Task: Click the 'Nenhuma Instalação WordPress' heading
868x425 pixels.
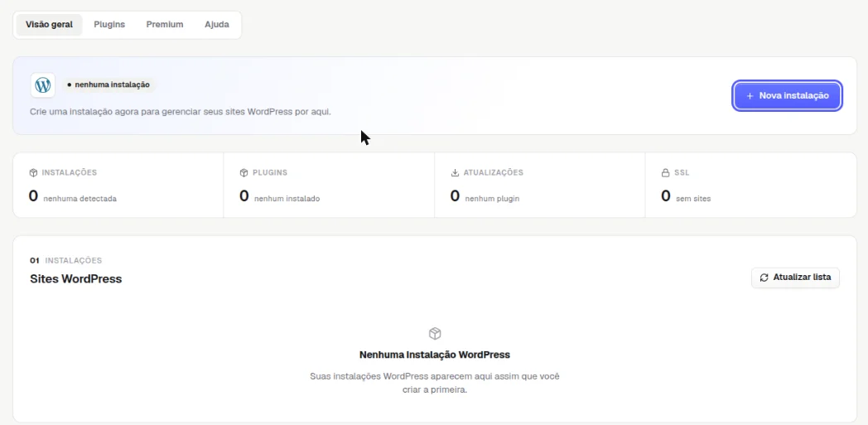Action: pos(435,355)
